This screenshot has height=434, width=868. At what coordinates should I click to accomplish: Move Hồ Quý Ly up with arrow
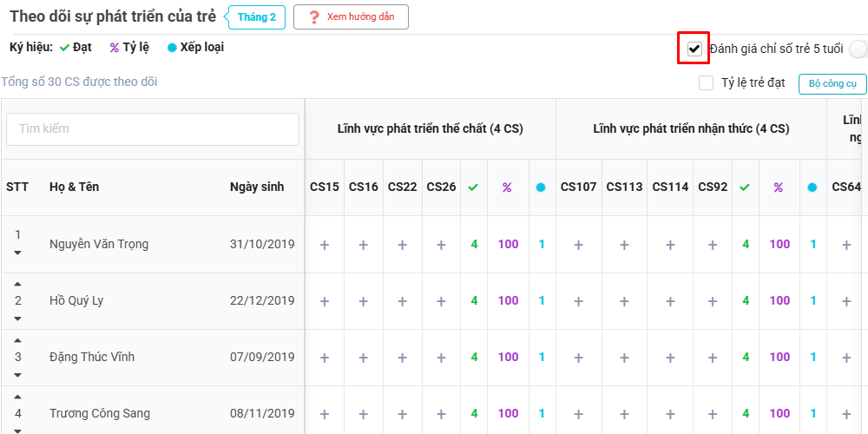pyautogui.click(x=18, y=285)
